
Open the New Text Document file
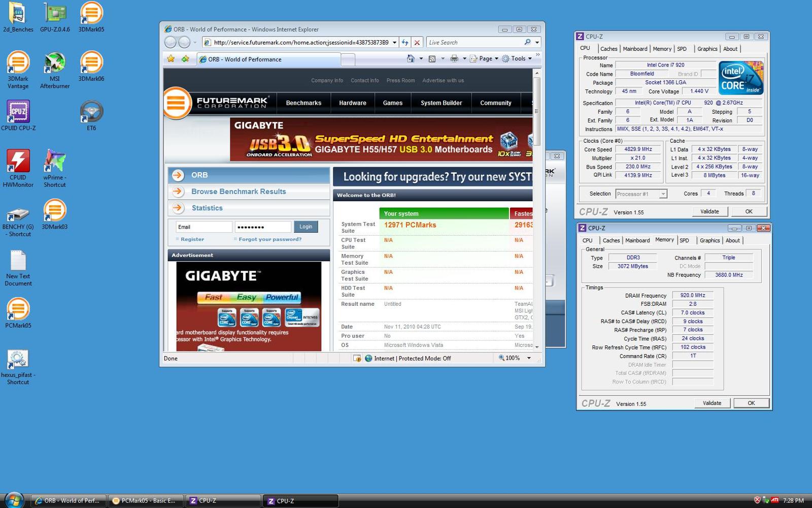[x=18, y=268]
